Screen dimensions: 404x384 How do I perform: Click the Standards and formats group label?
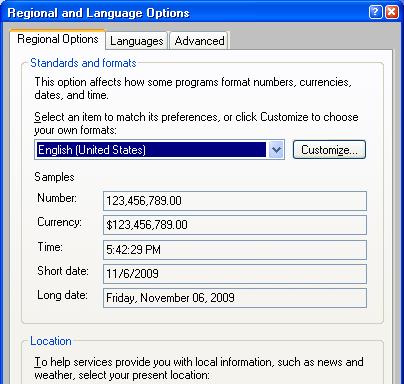pos(83,63)
